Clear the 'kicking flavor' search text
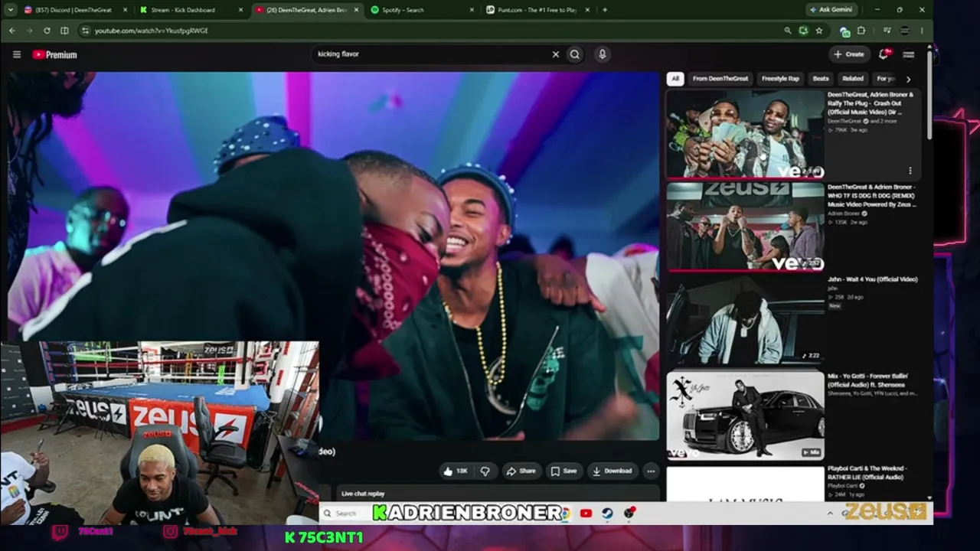980x551 pixels. coord(556,54)
